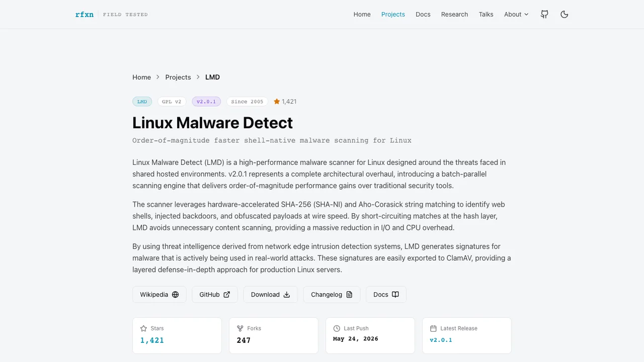The image size is (644, 362).
Task: Open the Wikipedia button
Action: pyautogui.click(x=159, y=295)
